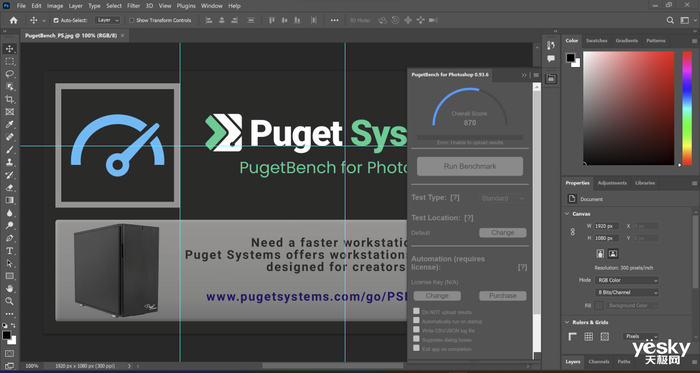Select the Hand tool
This screenshot has width=700, height=373.
9,289
